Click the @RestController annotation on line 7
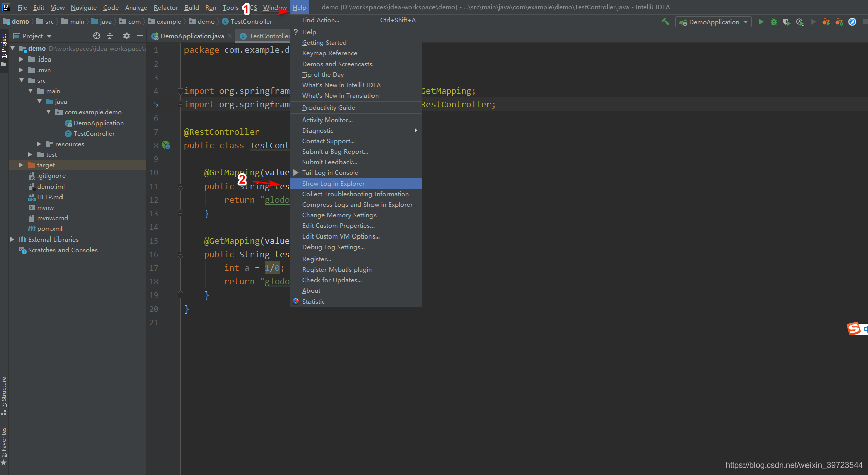This screenshot has height=475, width=868. (x=222, y=132)
